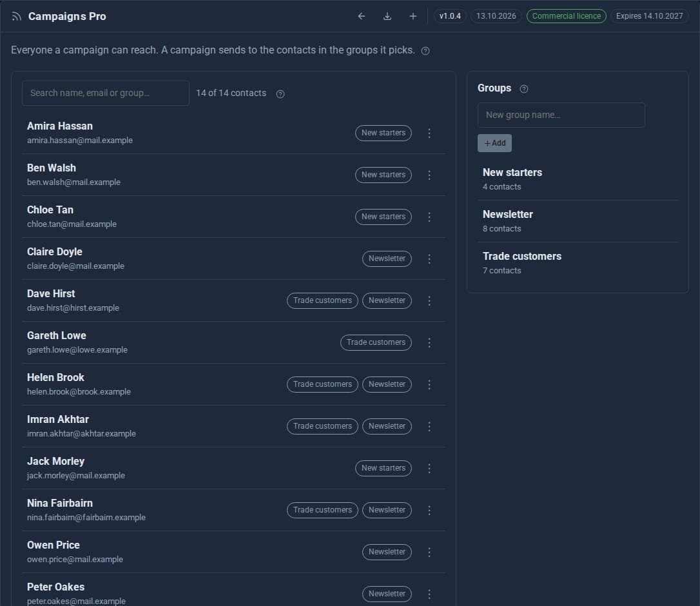Screen dimensions: 700x606
Task: Open help icon beside 14 of 14 contacts
Action: tap(280, 93)
